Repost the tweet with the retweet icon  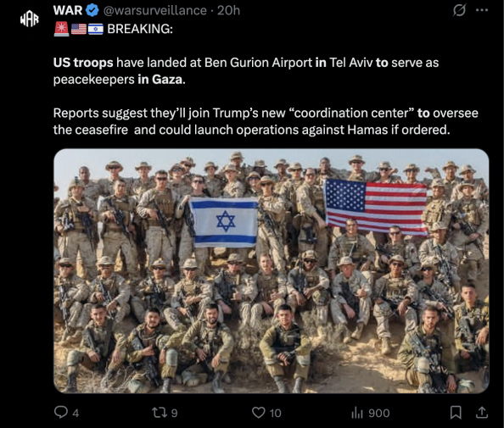click(x=160, y=413)
